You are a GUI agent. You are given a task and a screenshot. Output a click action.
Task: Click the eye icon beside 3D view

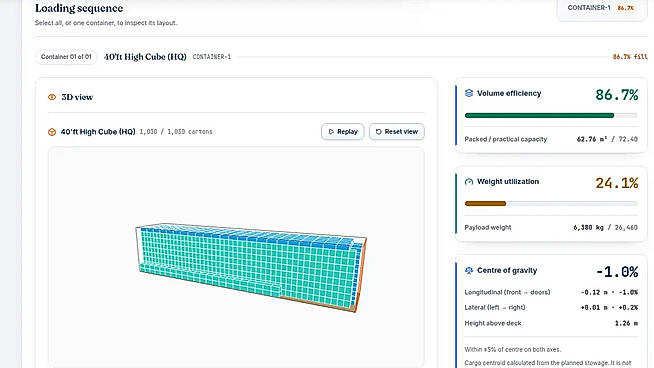pyautogui.click(x=52, y=97)
